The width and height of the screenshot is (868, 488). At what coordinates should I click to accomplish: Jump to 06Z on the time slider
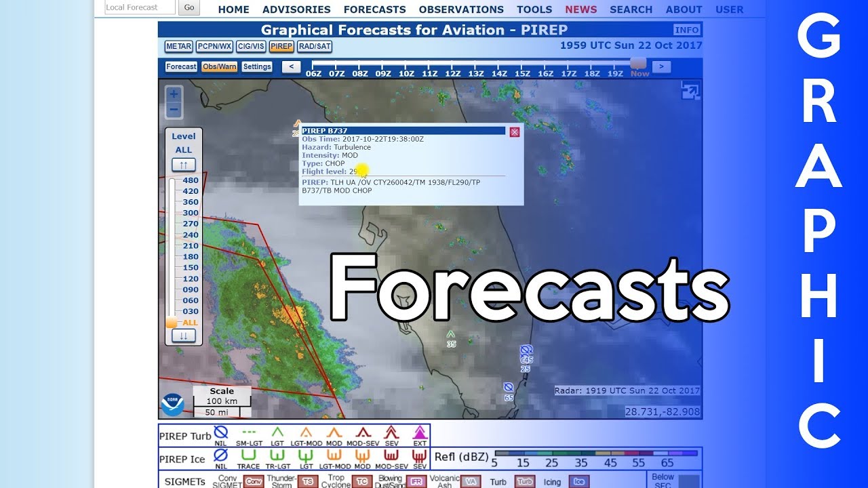tap(314, 73)
